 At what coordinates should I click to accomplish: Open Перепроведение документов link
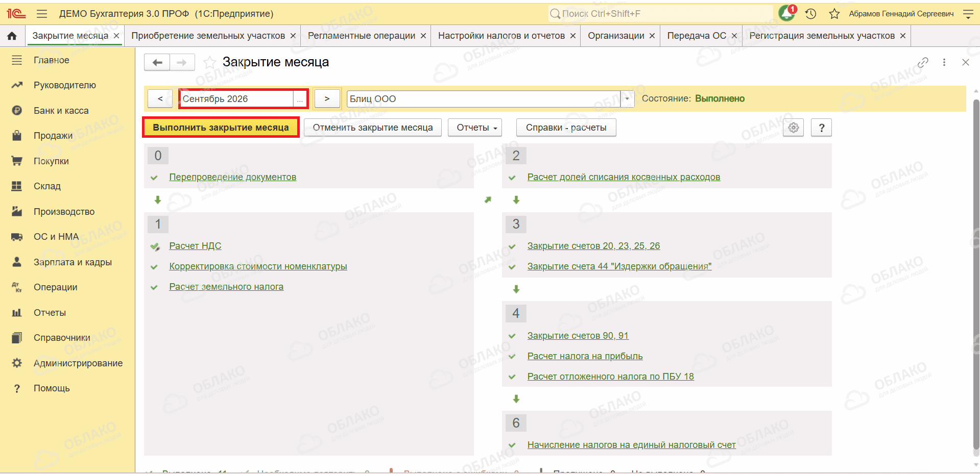[233, 177]
